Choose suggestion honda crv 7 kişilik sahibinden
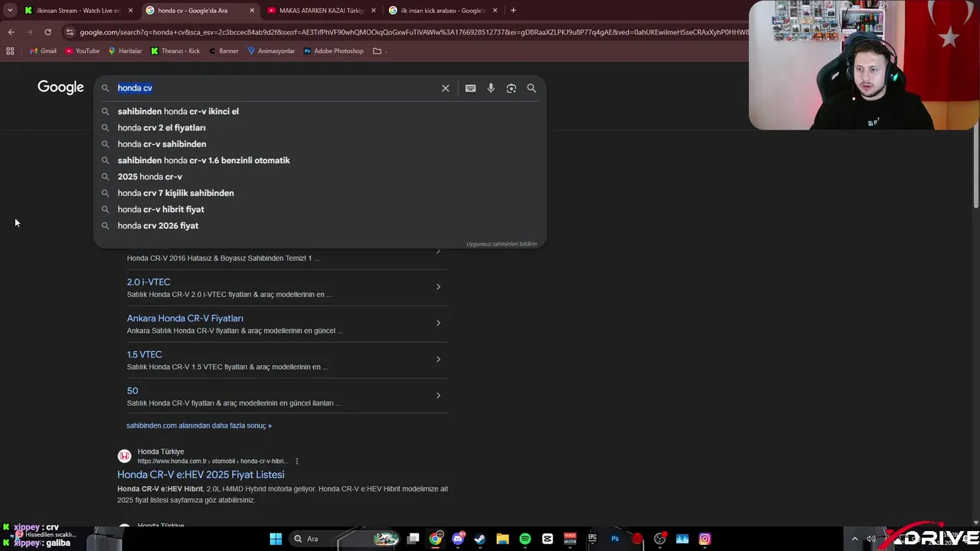This screenshot has height=551, width=980. coord(320,193)
